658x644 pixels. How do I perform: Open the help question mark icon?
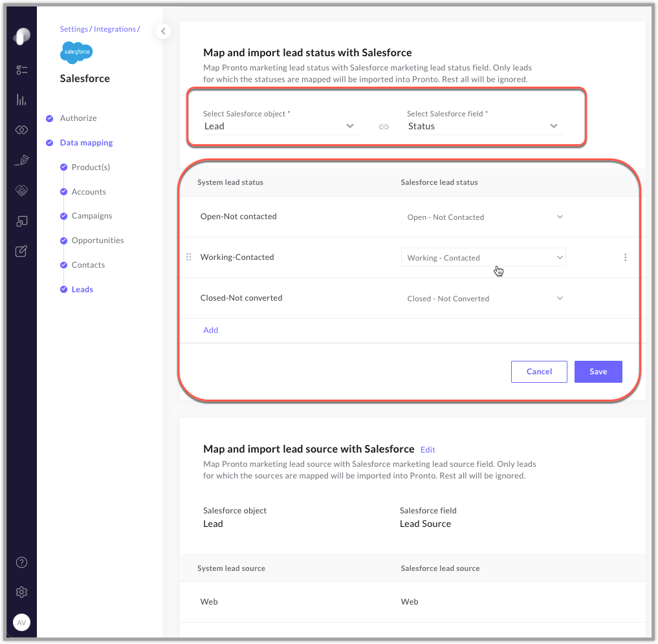tap(21, 562)
